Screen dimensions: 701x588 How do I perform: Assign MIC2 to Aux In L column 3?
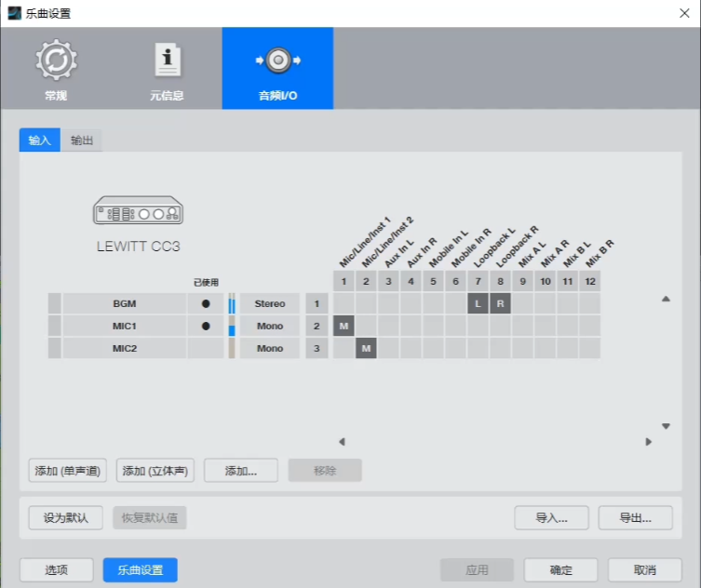pos(388,349)
